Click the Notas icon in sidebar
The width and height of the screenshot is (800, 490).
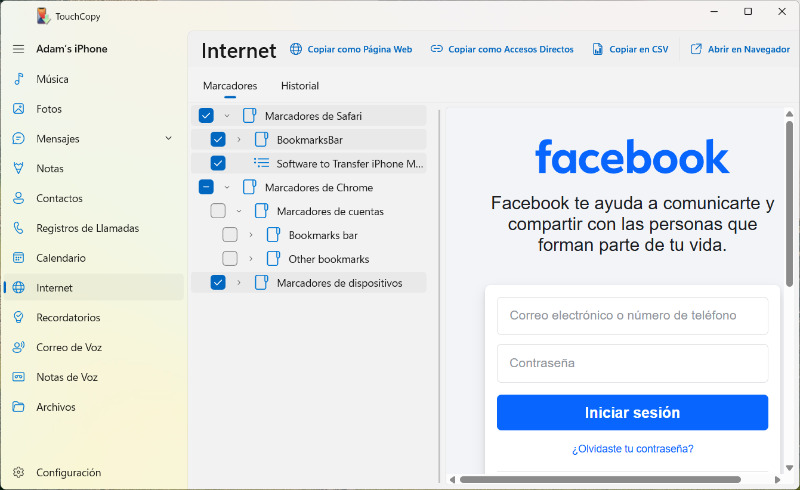(x=18, y=168)
